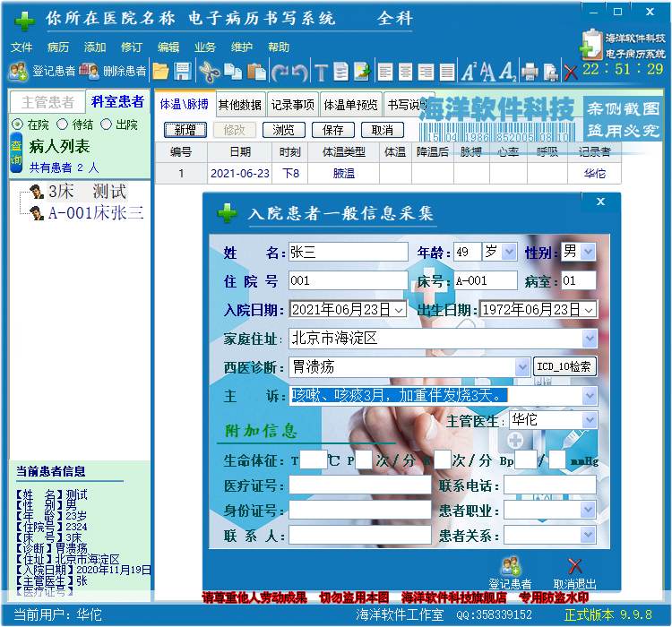Switch to the 其他数据 tab
This screenshot has width=672, height=627.
pyautogui.click(x=240, y=105)
